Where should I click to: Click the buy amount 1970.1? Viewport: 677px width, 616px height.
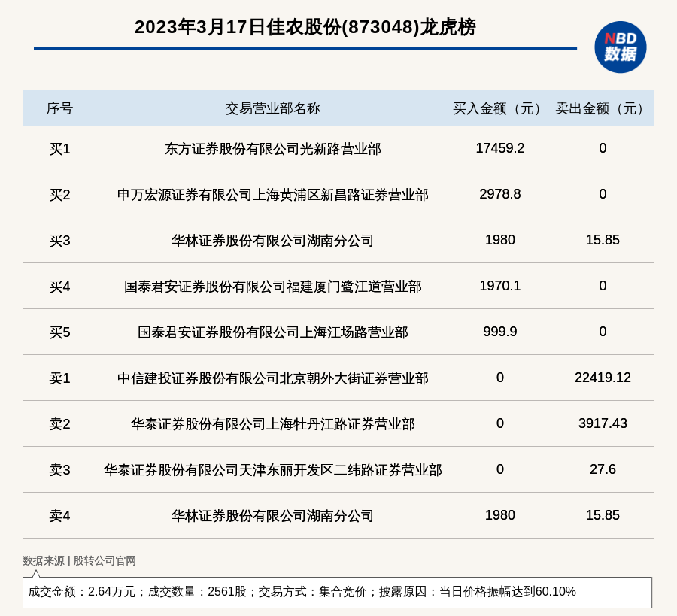click(500, 285)
